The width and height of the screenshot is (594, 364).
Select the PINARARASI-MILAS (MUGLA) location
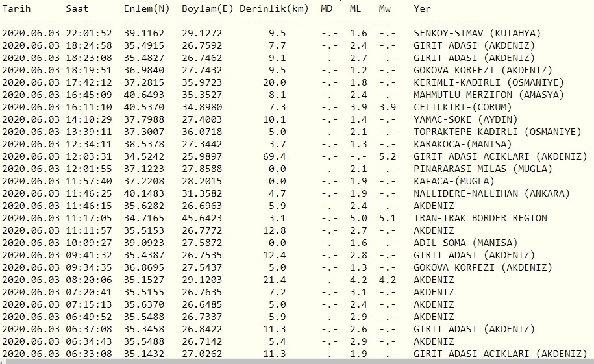tap(482, 169)
